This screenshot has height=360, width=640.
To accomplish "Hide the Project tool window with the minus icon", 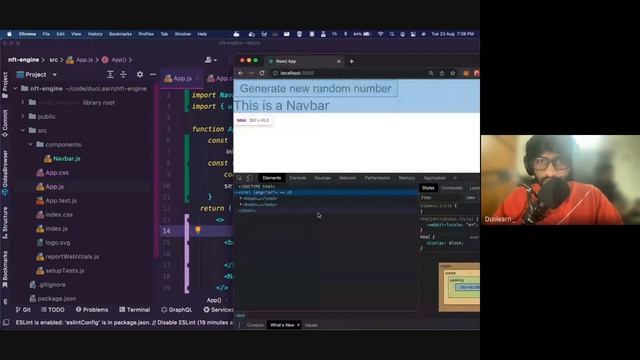I will (153, 74).
